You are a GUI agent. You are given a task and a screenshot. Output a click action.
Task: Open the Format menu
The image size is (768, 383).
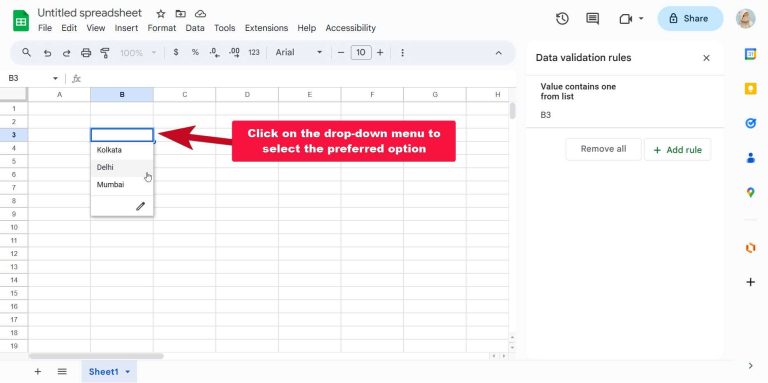pos(162,28)
